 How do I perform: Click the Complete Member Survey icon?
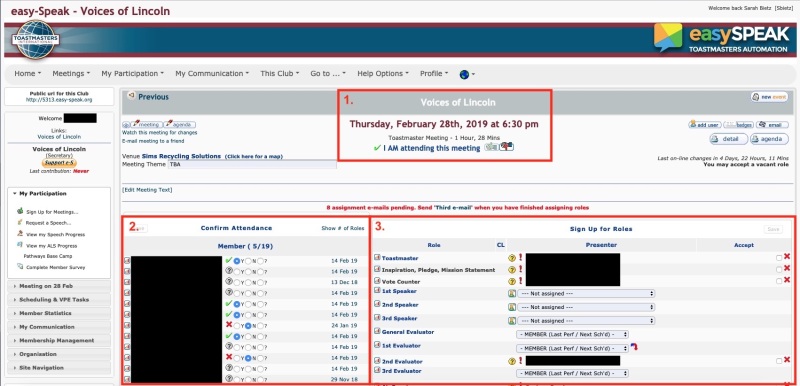coord(20,267)
